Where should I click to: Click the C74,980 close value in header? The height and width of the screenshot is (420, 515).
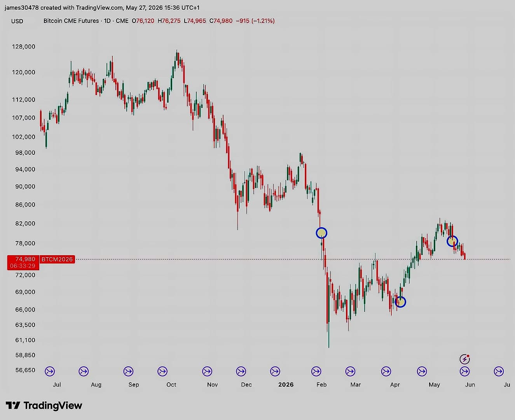[221, 21]
